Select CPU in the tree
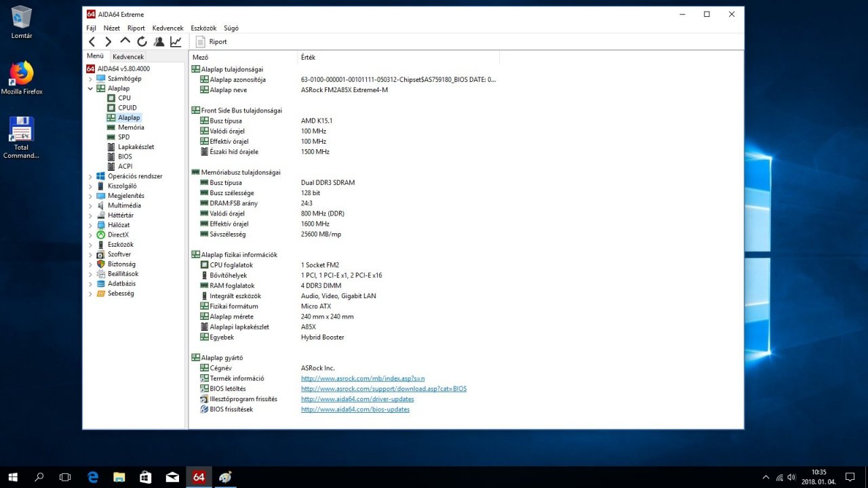868x488 pixels. (124, 98)
